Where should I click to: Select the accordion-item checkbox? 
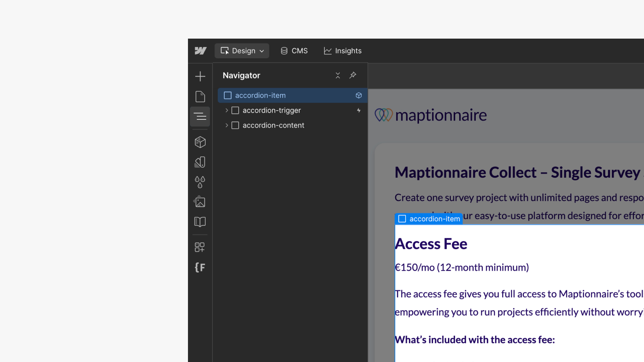pyautogui.click(x=227, y=95)
